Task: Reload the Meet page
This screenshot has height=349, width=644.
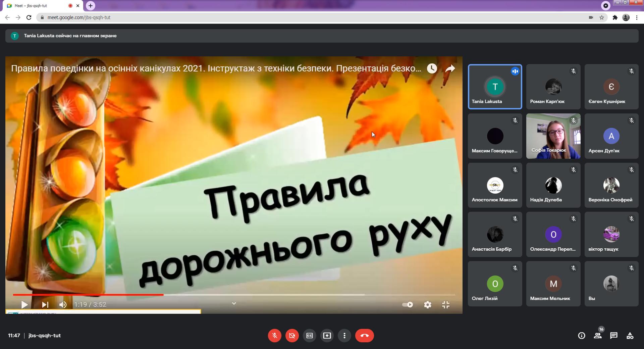Action: coord(29,17)
